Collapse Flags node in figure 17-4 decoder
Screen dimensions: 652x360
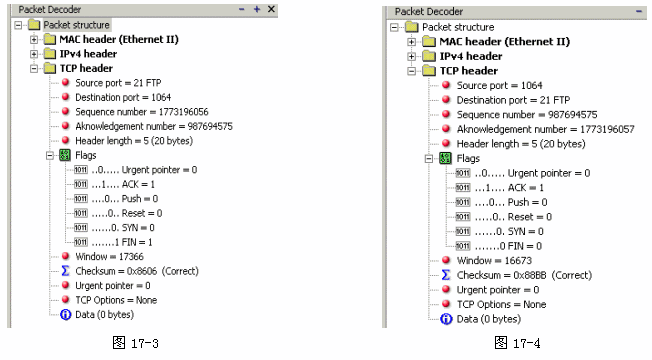pyautogui.click(x=429, y=158)
